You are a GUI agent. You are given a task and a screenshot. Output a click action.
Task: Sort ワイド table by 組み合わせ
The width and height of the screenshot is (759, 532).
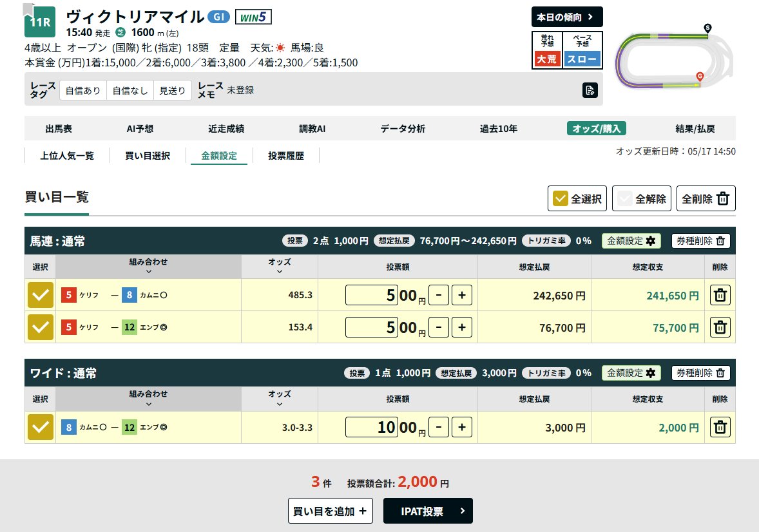click(148, 399)
